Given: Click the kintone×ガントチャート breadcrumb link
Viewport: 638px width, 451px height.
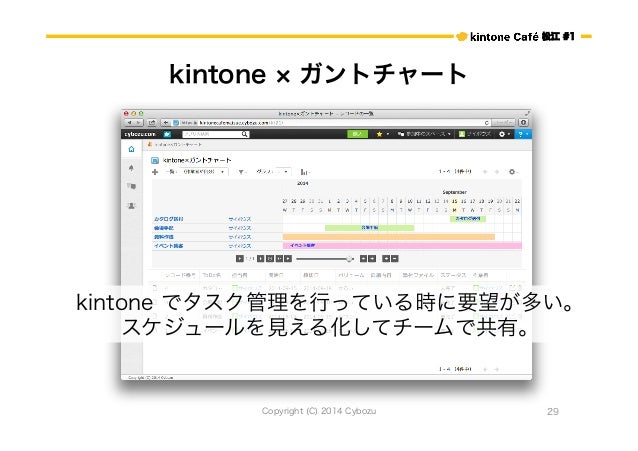Looking at the screenshot, I should pyautogui.click(x=178, y=144).
